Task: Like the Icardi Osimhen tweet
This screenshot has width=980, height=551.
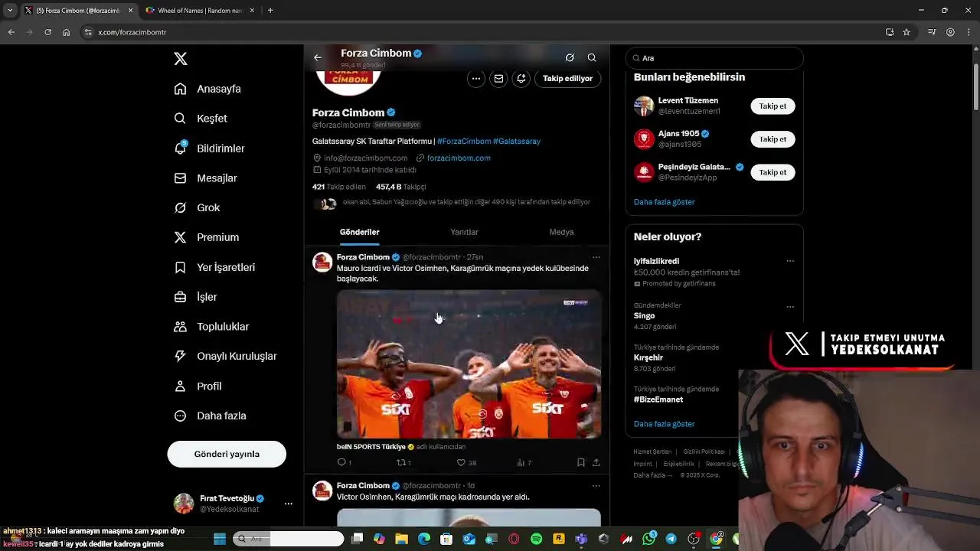Action: pyautogui.click(x=461, y=462)
